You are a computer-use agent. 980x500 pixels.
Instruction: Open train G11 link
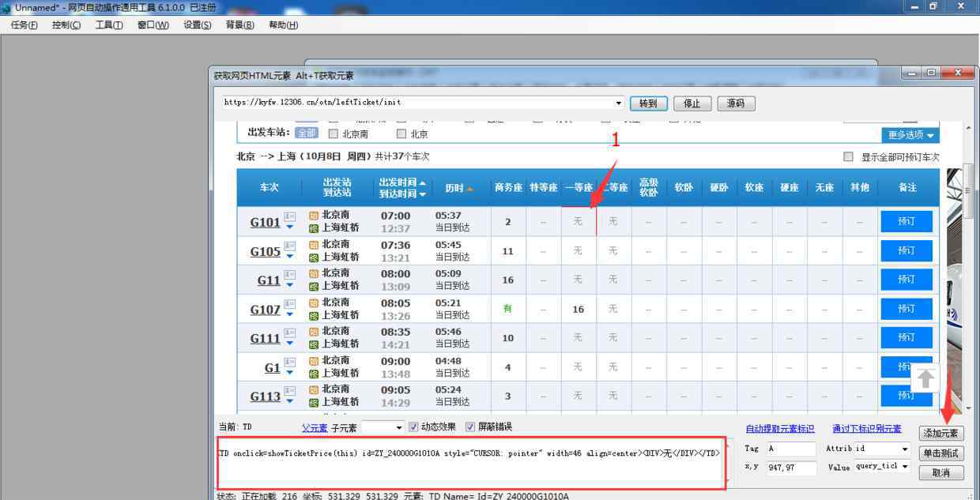pyautogui.click(x=269, y=280)
